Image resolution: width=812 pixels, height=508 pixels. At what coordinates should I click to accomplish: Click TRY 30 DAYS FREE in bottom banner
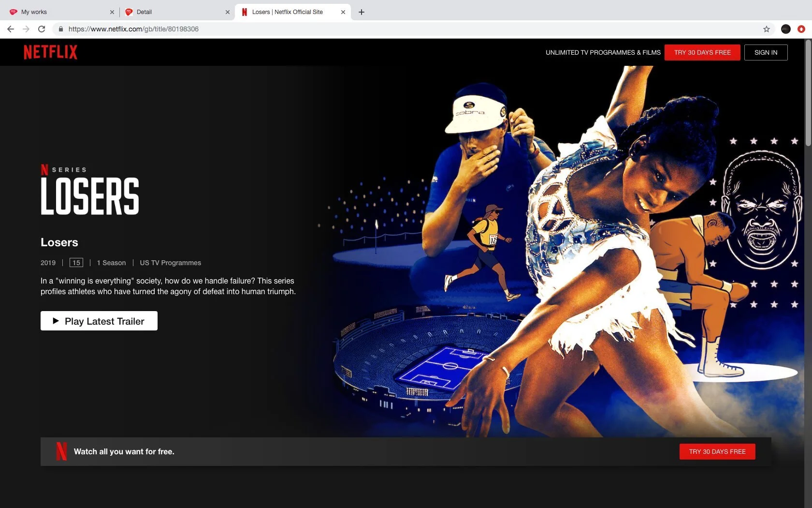(x=717, y=451)
